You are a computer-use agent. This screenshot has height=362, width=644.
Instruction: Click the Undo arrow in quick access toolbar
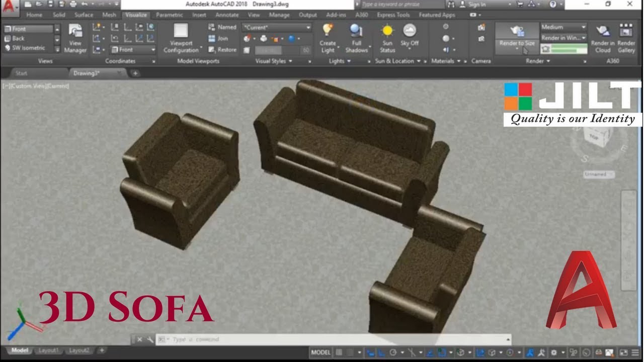click(x=85, y=4)
